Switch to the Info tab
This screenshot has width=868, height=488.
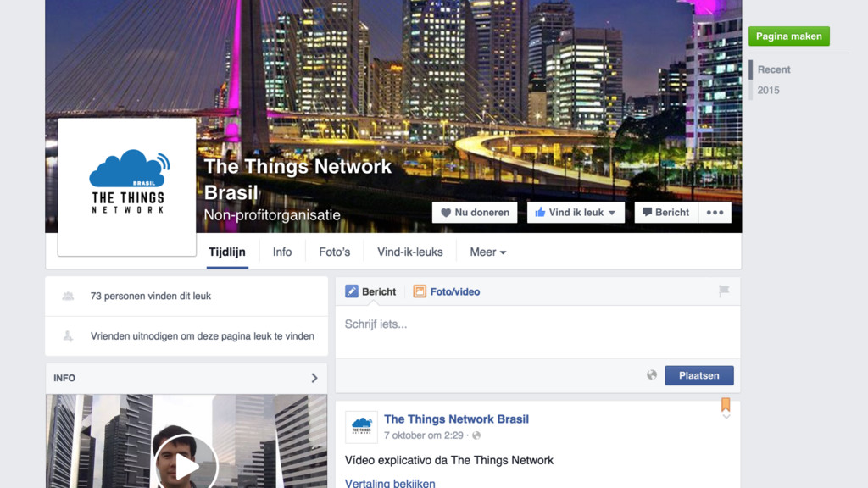click(282, 252)
